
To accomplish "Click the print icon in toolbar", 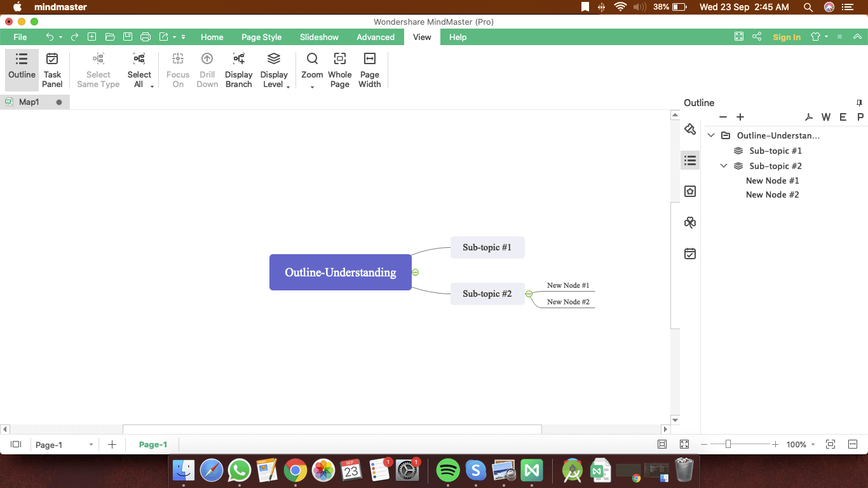I will tap(146, 37).
